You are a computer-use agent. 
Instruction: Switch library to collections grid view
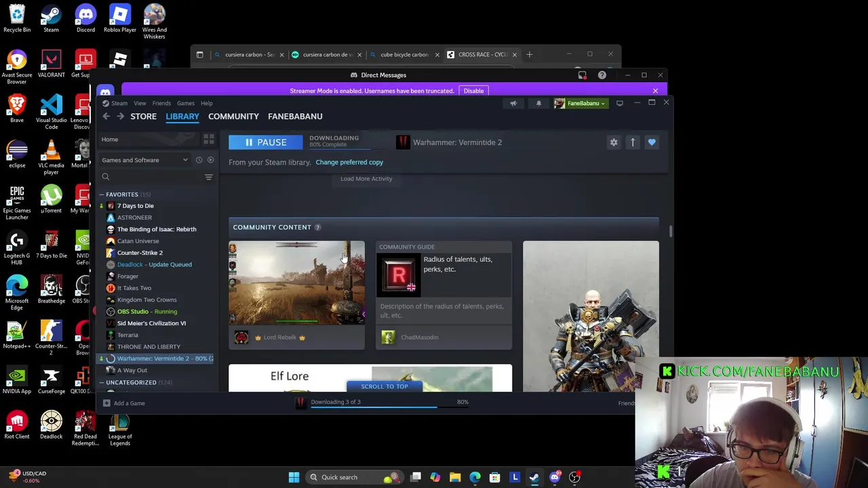pyautogui.click(x=209, y=140)
